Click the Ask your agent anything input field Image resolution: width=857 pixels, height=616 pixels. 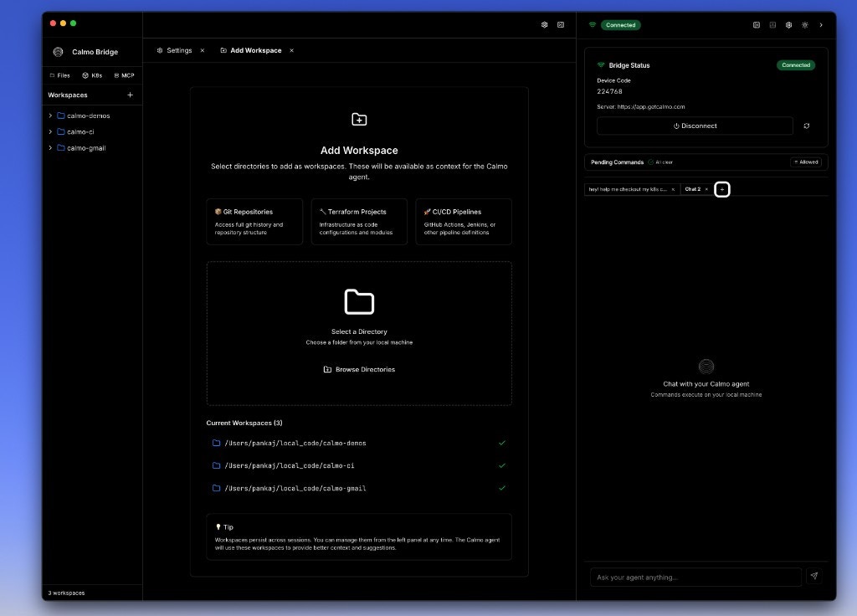[x=695, y=576]
